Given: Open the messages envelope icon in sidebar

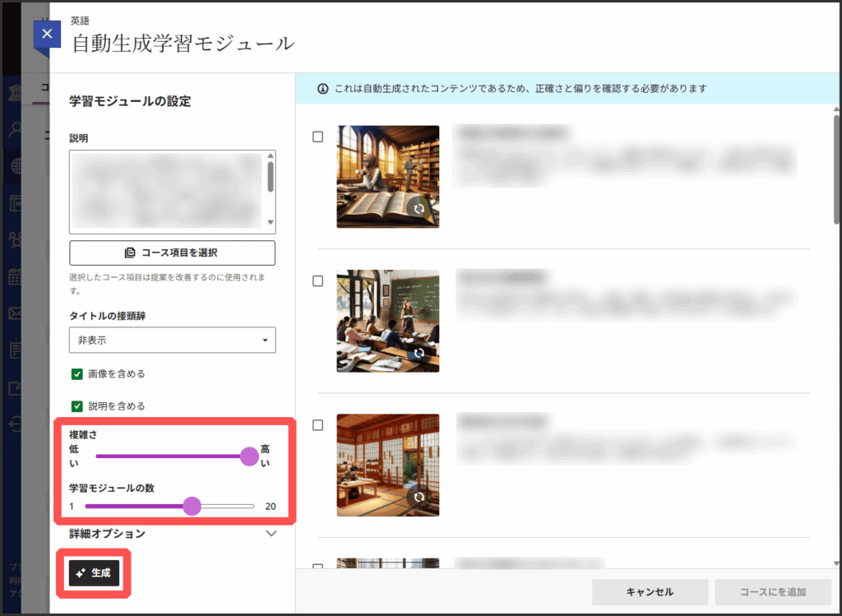Looking at the screenshot, I should click(x=16, y=313).
